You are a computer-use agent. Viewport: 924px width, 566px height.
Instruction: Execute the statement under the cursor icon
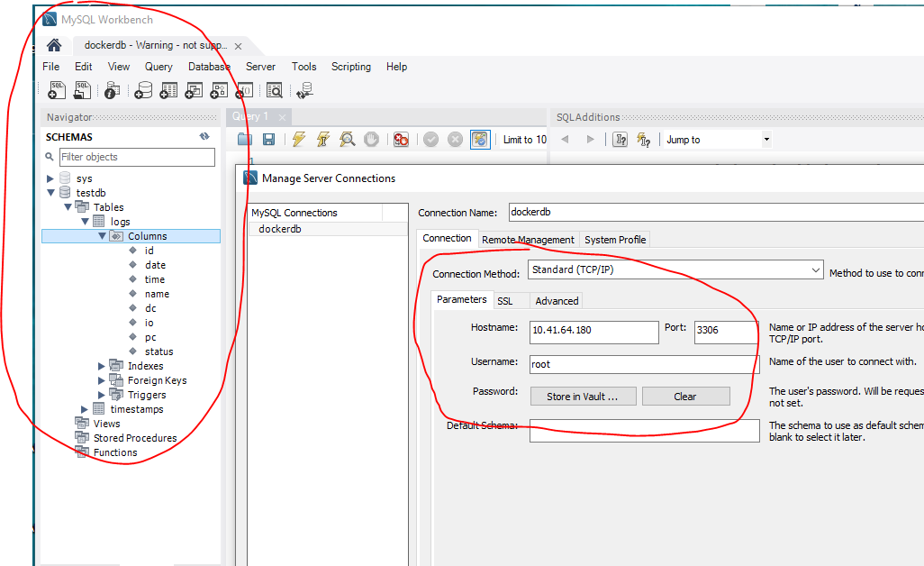tap(323, 139)
